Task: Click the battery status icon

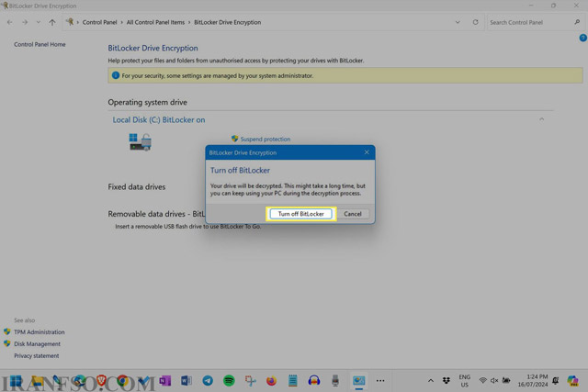Action: (x=506, y=381)
